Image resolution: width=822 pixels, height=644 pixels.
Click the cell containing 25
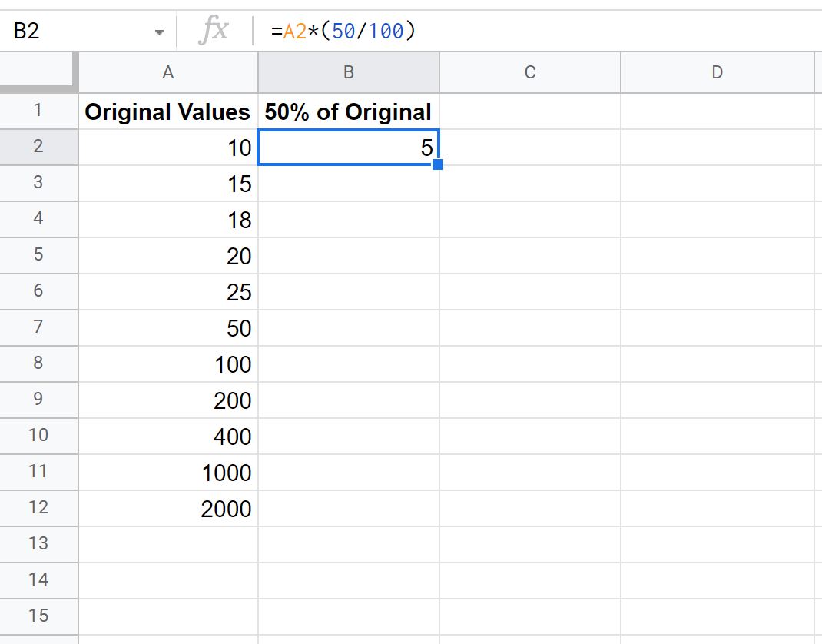point(167,292)
